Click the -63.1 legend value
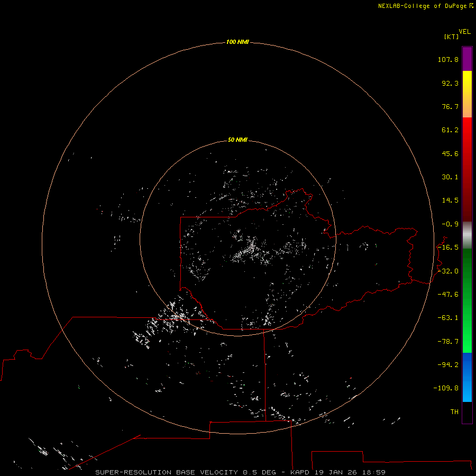476x476 pixels. [x=448, y=318]
